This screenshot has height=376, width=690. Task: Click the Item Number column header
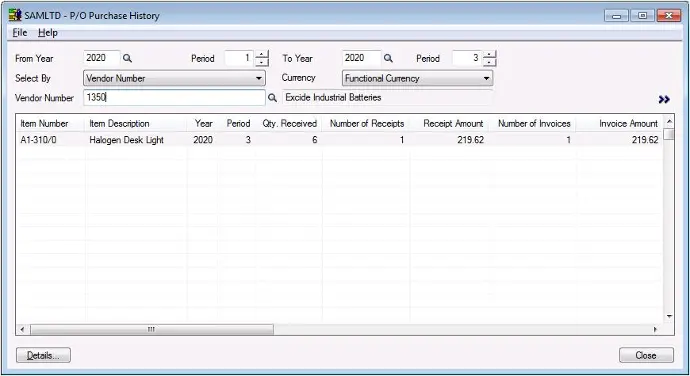click(x=50, y=124)
